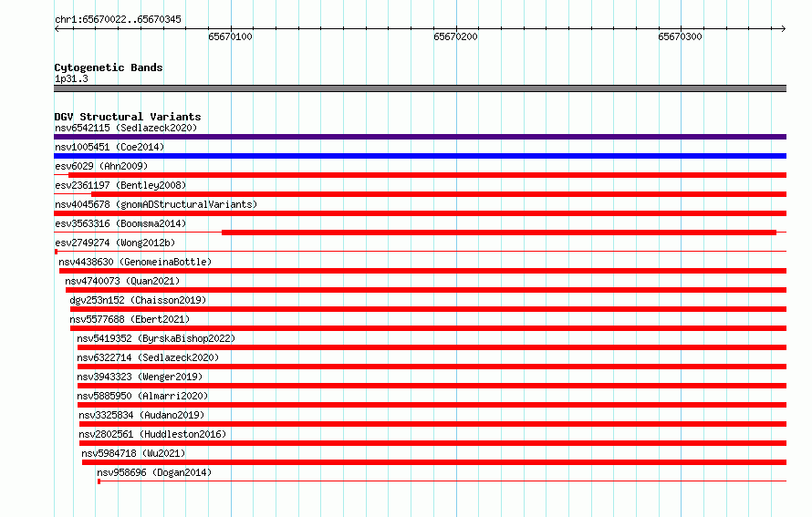Click the DGV Structural Variants track title
The height and width of the screenshot is (517, 812).
click(x=128, y=117)
